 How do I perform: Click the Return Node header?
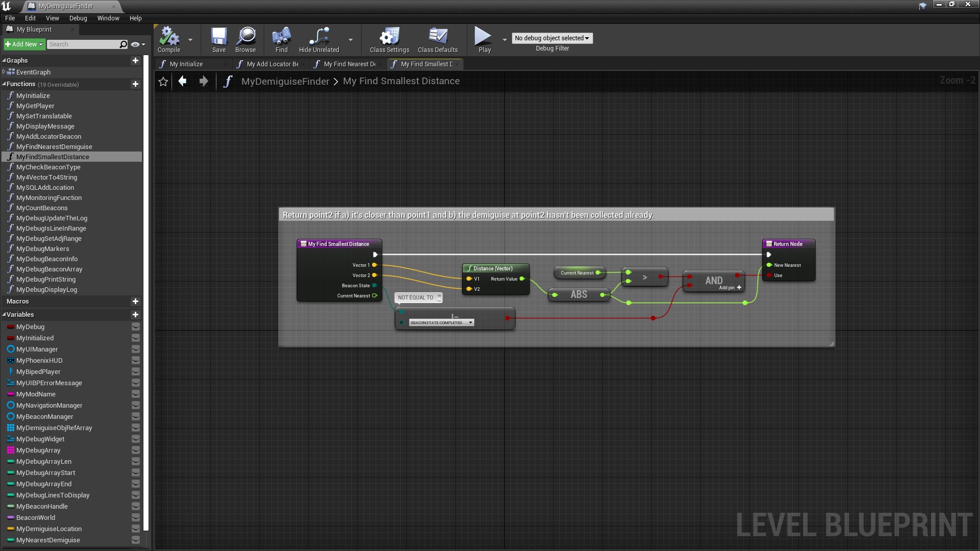click(x=789, y=244)
